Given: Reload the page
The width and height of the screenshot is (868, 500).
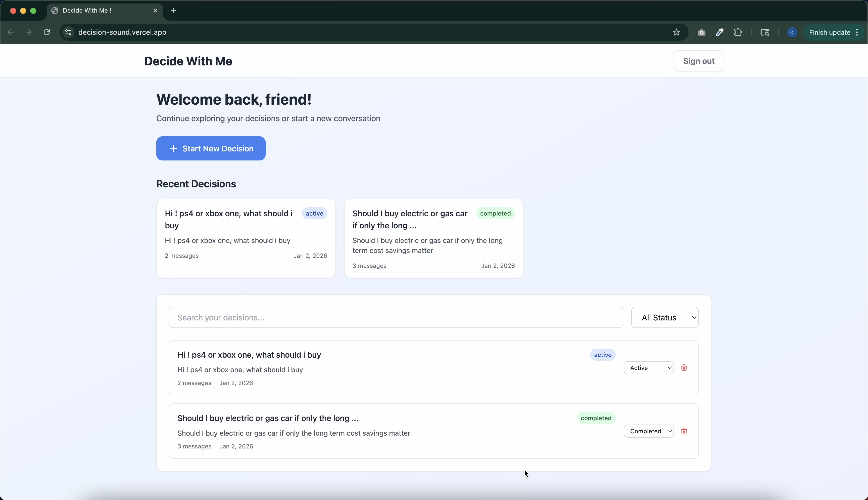Looking at the screenshot, I should pos(47,32).
